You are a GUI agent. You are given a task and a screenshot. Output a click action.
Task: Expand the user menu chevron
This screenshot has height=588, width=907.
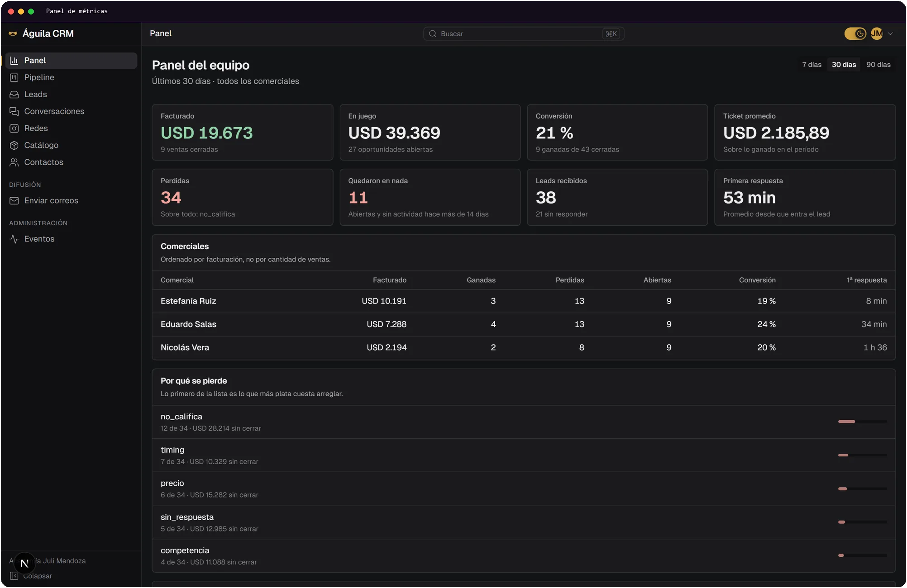[x=890, y=33]
